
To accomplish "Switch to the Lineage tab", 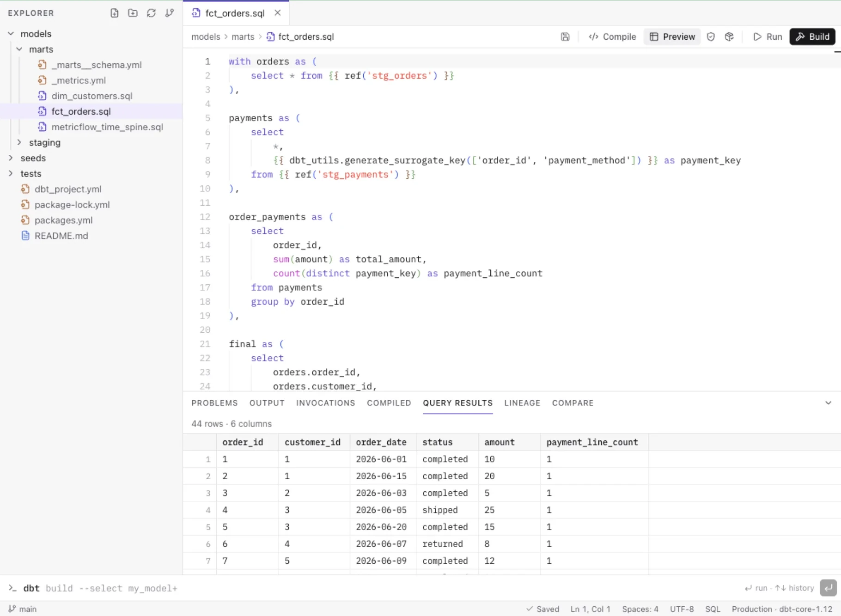I will tap(522, 403).
